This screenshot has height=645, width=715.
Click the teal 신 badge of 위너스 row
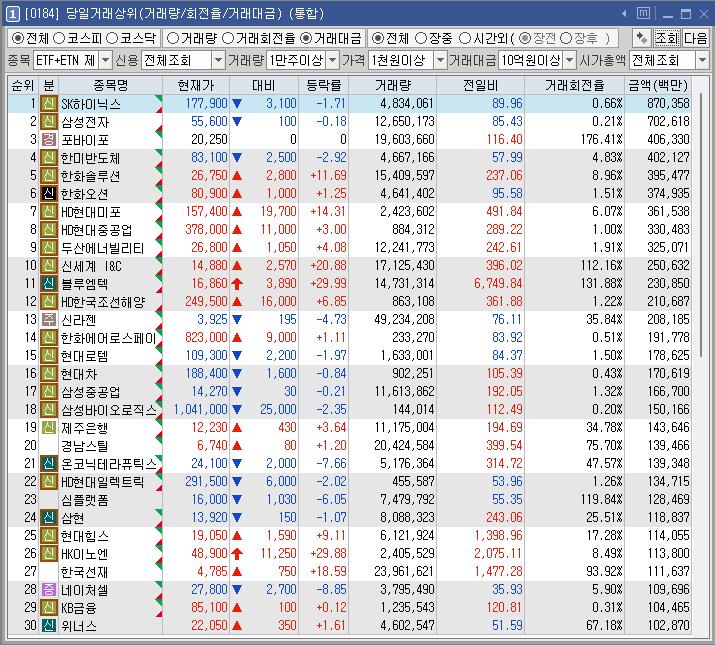click(49, 626)
